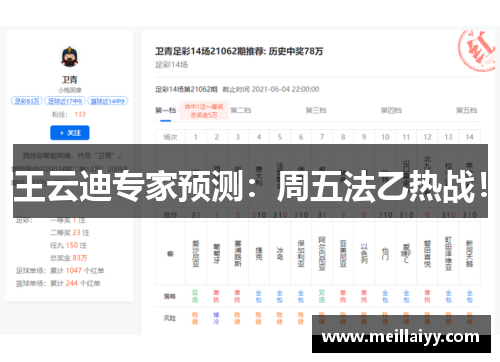Click the article title 卫青足彩14场21062期推荐

(x=239, y=51)
